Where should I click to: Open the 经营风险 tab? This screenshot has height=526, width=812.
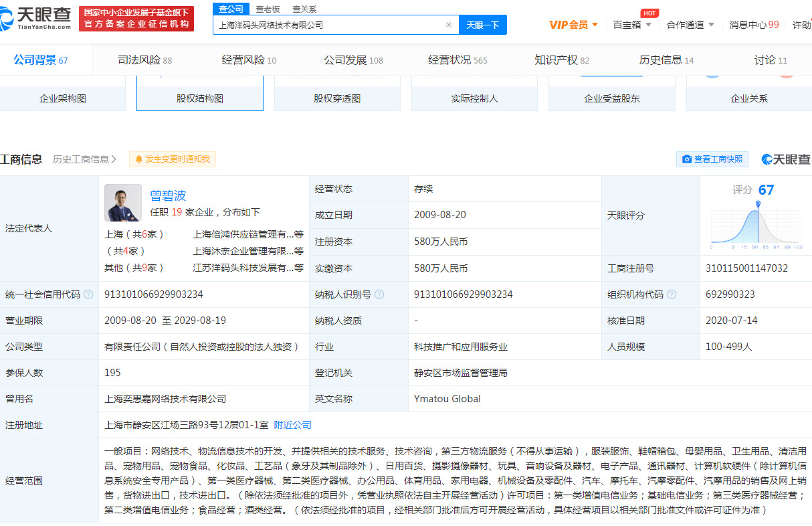249,60
